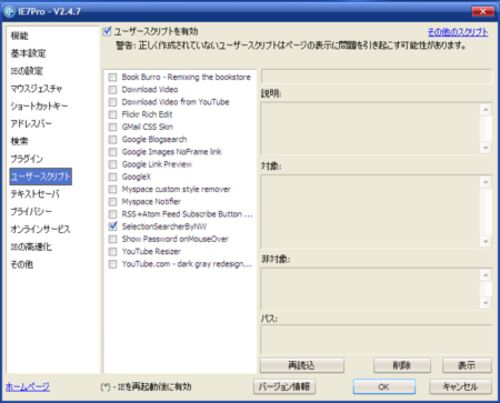This screenshot has height=403, width=500.
Task: Click down arrow in 説明 scrollbar
Action: [x=486, y=148]
